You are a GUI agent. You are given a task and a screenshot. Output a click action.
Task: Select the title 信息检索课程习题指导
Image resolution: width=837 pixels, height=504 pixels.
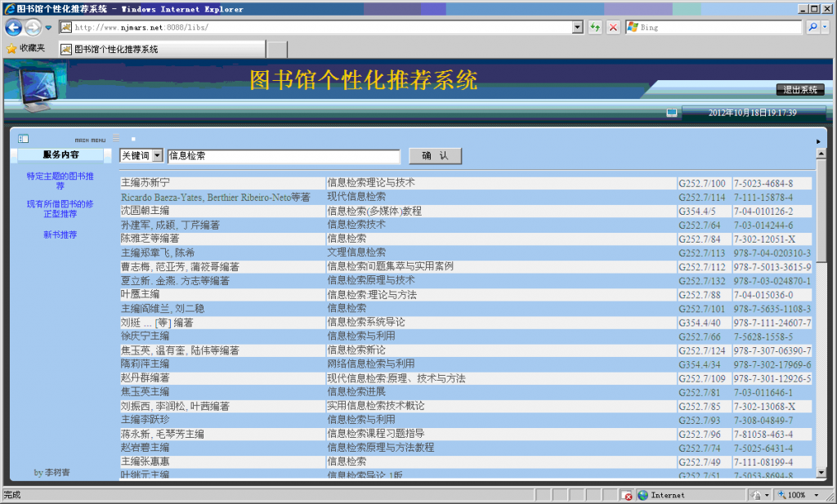pos(376,434)
